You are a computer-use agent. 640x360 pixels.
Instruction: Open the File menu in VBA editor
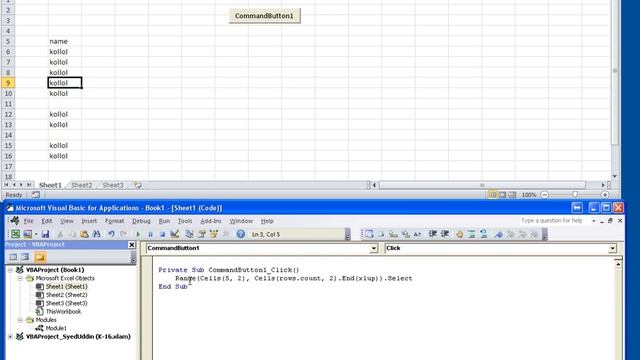coord(29,221)
